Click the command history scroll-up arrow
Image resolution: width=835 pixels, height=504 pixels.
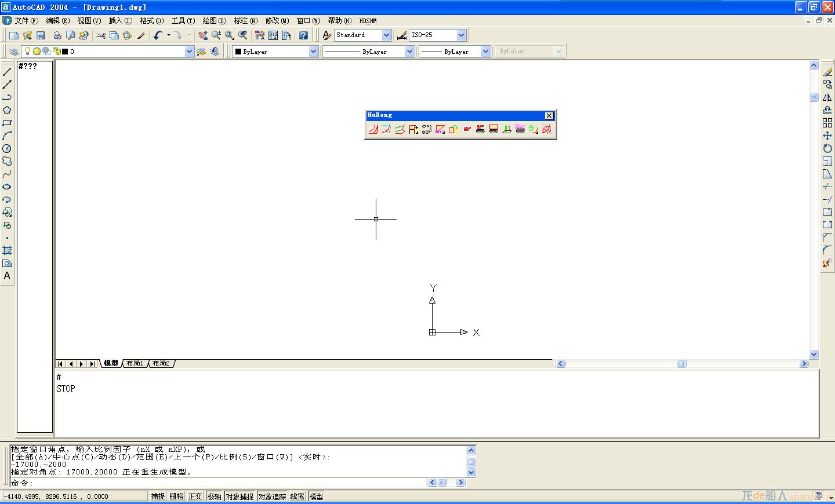(471, 451)
